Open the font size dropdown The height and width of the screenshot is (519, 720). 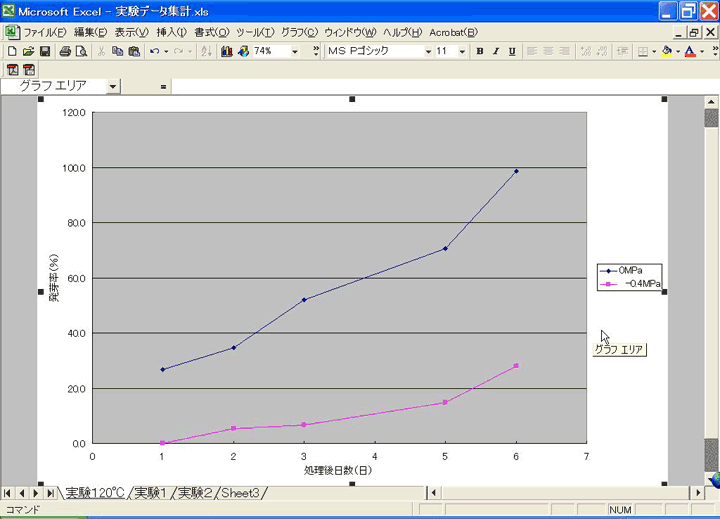point(463,51)
